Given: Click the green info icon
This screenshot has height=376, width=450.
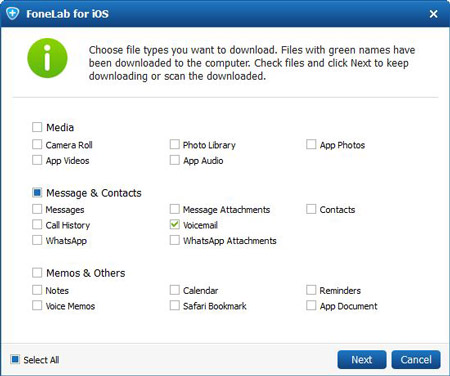Looking at the screenshot, I should [47, 58].
